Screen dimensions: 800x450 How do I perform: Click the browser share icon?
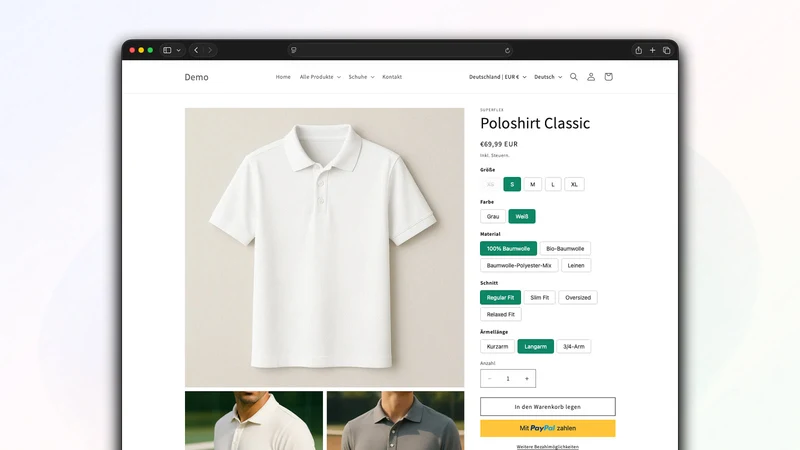click(x=638, y=50)
